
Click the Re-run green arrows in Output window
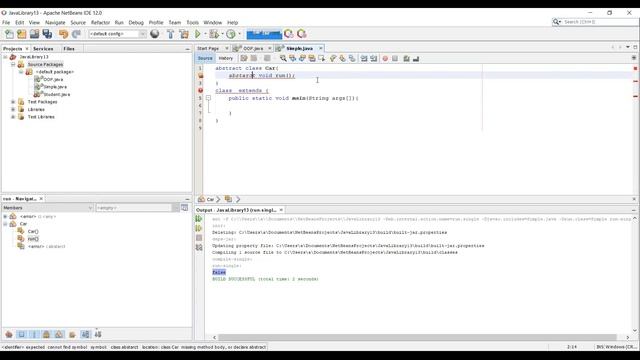click(x=199, y=219)
